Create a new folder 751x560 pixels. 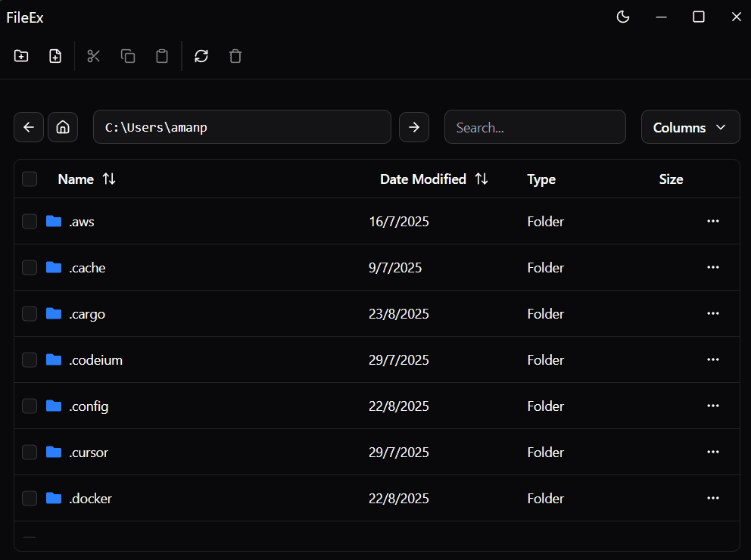point(21,56)
